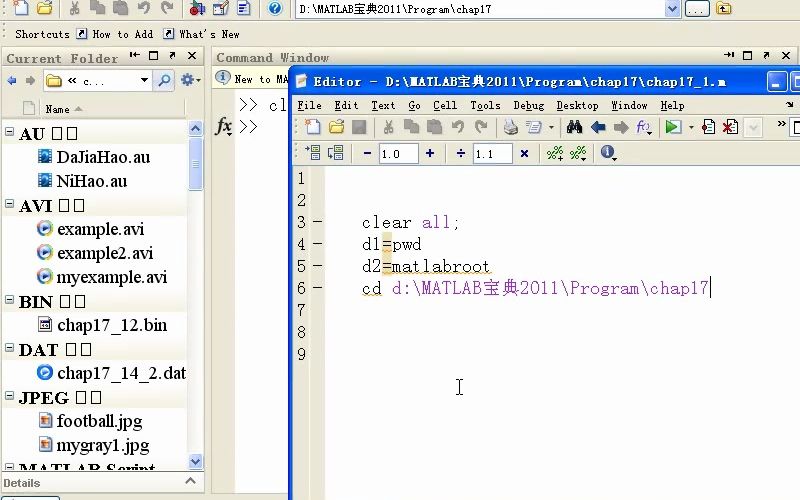Click the Evaluate cell and advance icon
Image resolution: width=800 pixels, height=500 pixels.
point(336,153)
